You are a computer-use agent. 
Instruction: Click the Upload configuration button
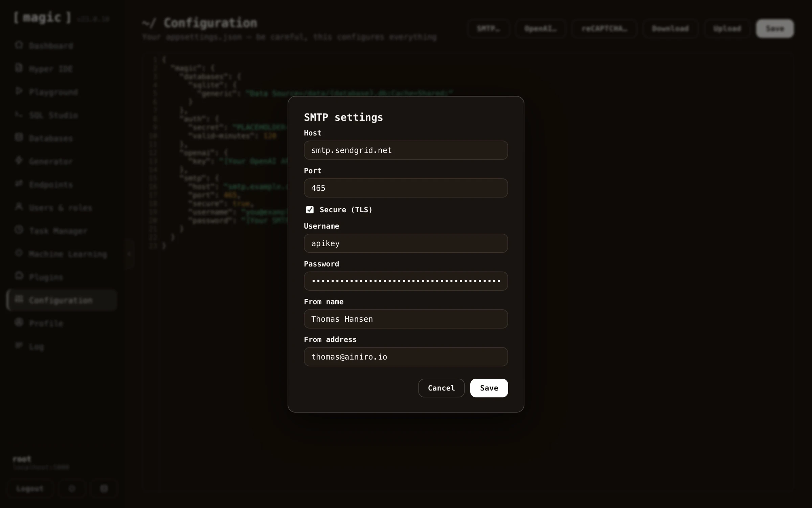(727, 28)
